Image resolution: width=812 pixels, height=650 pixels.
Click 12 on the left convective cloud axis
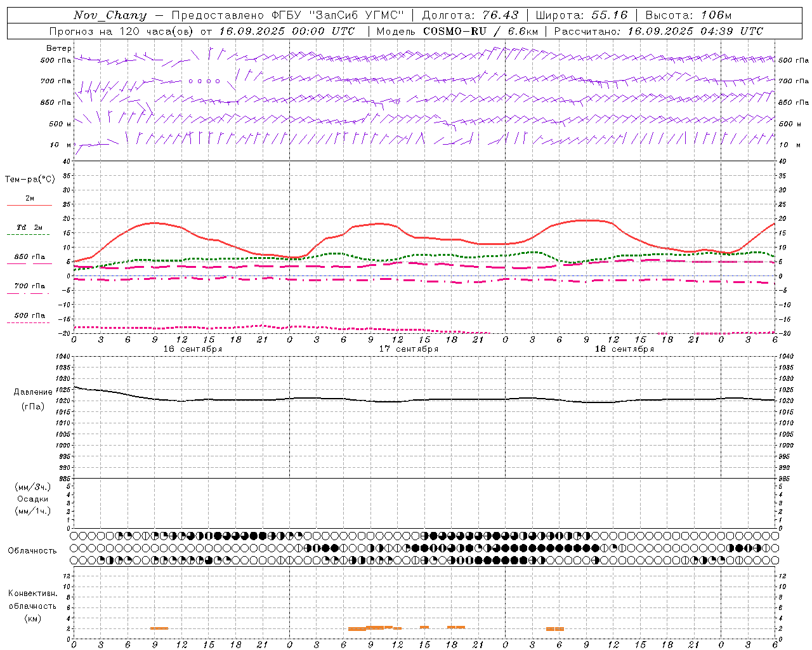67,576
